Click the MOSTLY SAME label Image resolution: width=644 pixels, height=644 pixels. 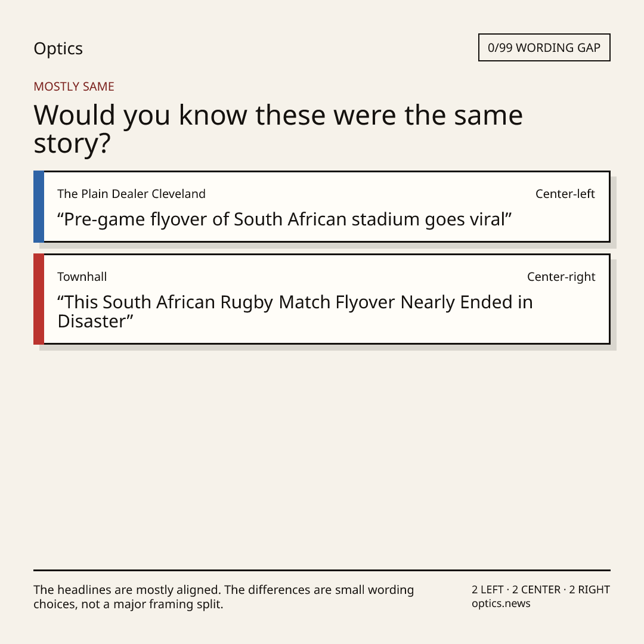tap(74, 86)
